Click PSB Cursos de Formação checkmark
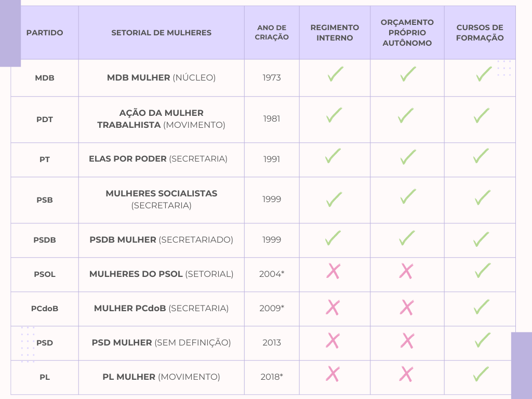This screenshot has height=399, width=532. [x=482, y=197]
